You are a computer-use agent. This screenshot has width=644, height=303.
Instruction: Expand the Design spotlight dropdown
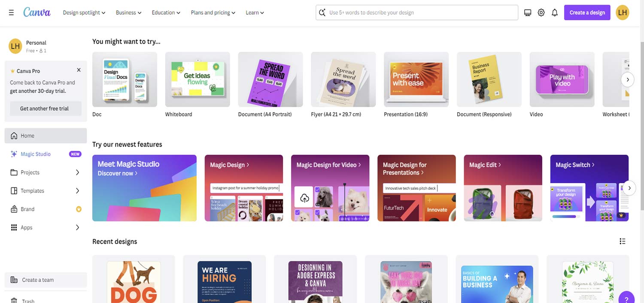point(84,13)
